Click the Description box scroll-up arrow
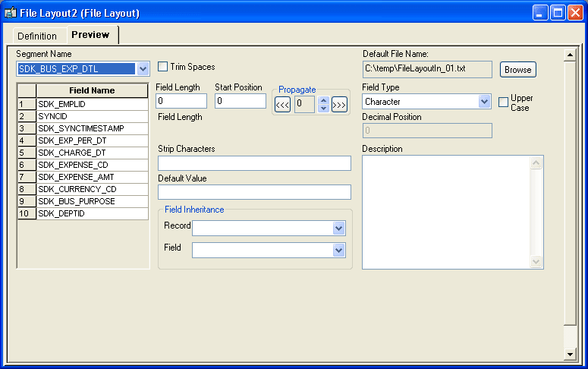The image size is (588, 369). (x=536, y=162)
